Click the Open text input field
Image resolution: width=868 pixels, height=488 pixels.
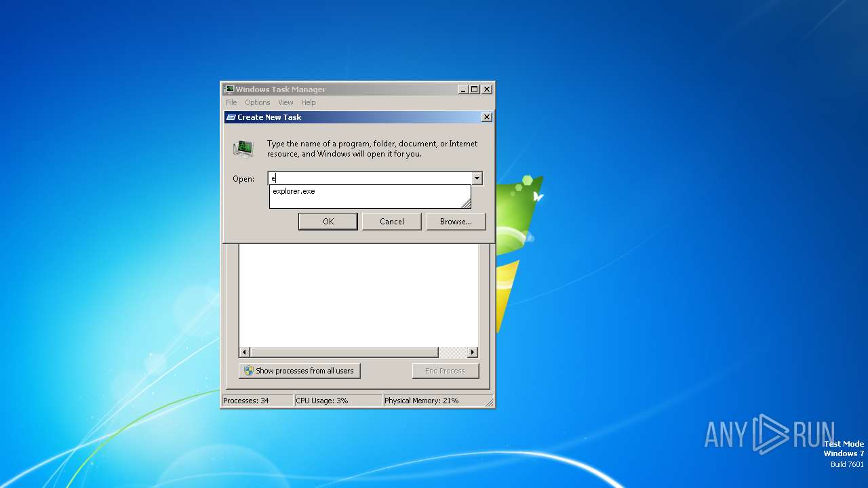[370, 178]
